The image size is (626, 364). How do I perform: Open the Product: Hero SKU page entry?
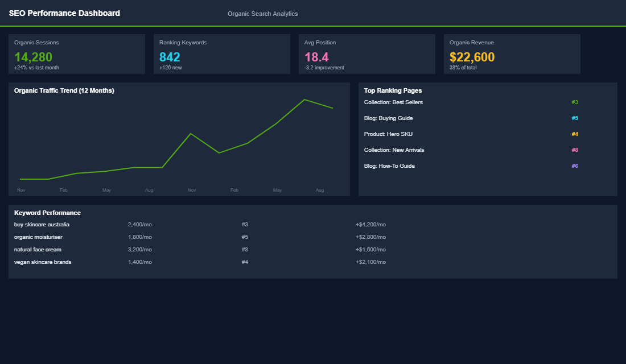pyautogui.click(x=388, y=134)
